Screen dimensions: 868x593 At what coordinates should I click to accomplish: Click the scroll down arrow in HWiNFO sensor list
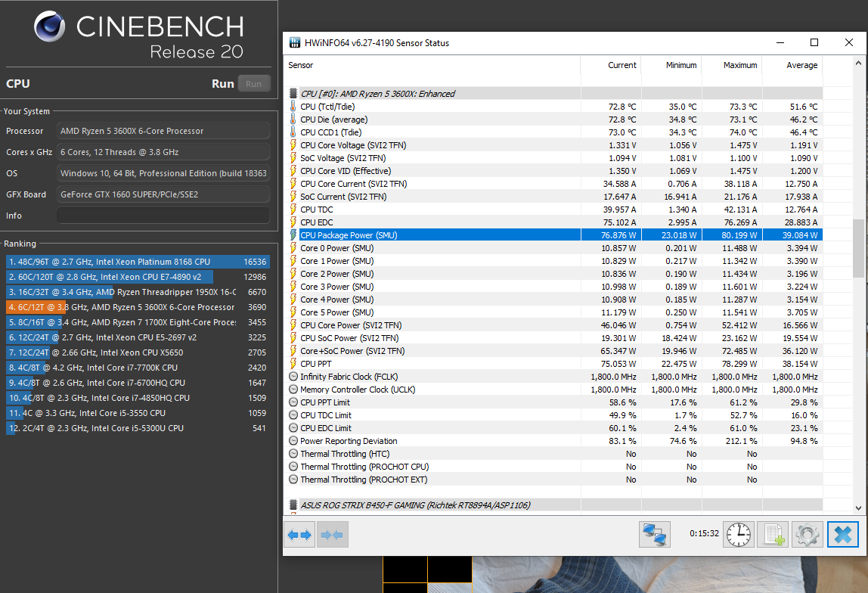pyautogui.click(x=859, y=508)
